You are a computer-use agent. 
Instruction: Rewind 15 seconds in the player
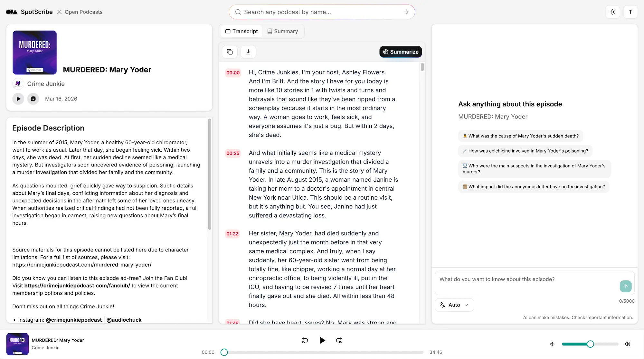pyautogui.click(x=305, y=340)
